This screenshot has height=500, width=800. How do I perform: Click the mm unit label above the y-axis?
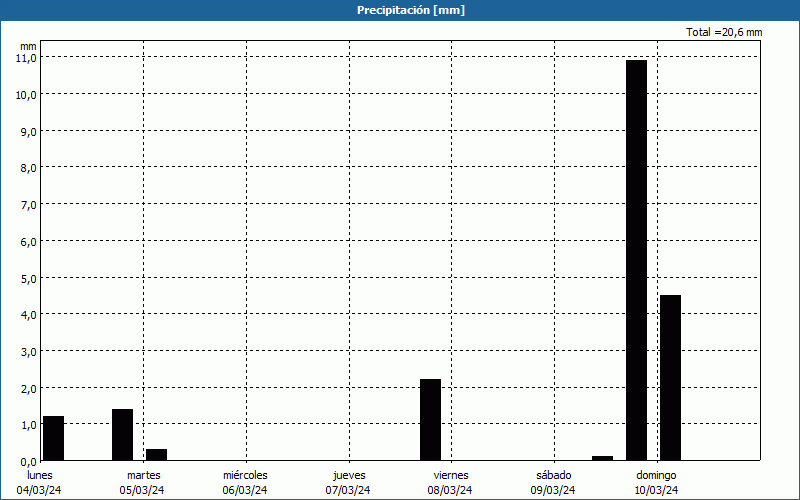[x=28, y=46]
